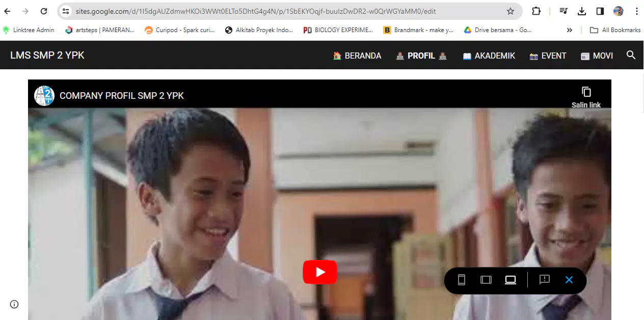Open Brandmark bookmark
This screenshot has width=644, height=320.
coord(418,30)
